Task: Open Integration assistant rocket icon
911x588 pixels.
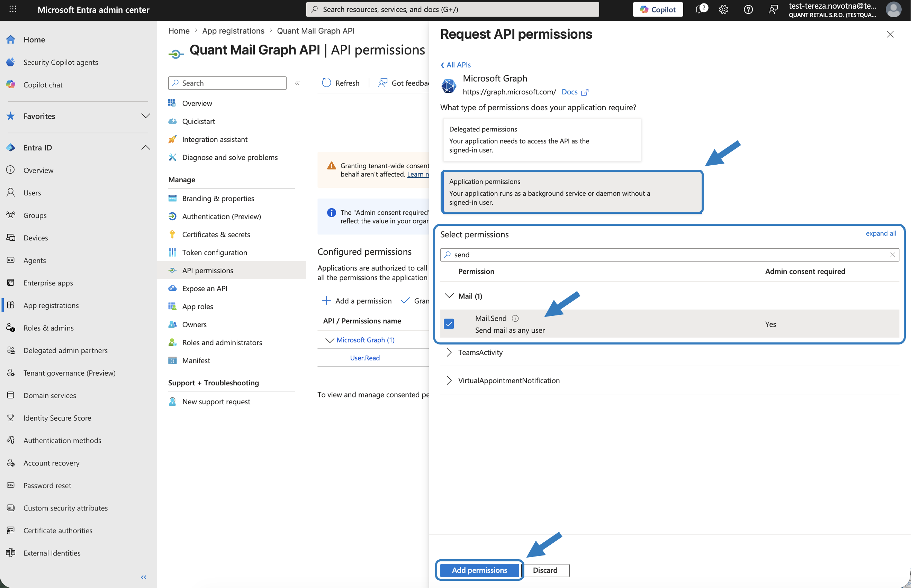Action: coord(172,139)
